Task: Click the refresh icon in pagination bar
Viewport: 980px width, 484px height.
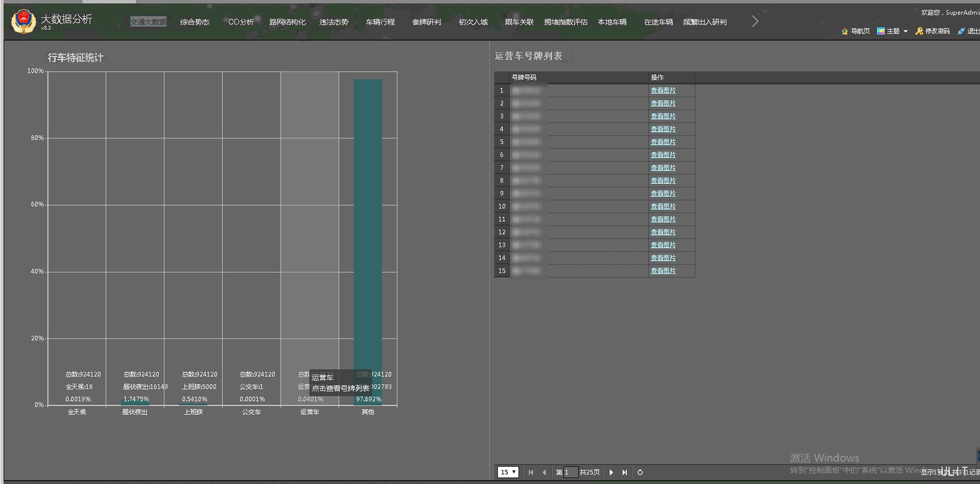Action: [640, 473]
